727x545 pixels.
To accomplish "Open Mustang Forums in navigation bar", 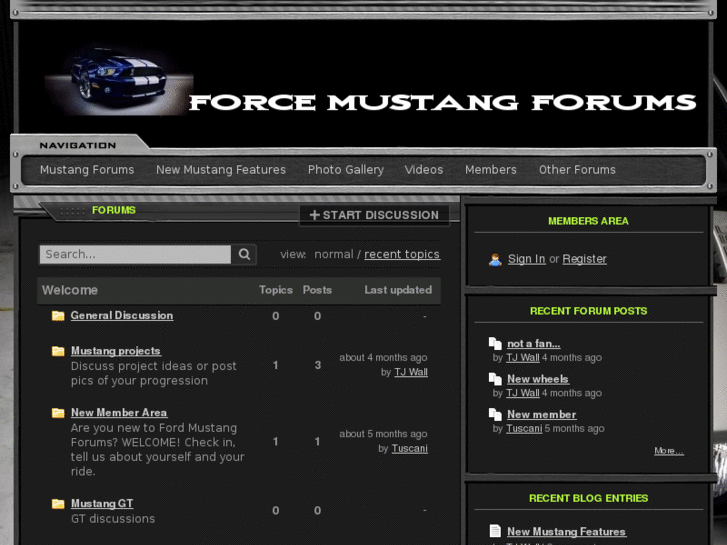I will (x=87, y=170).
